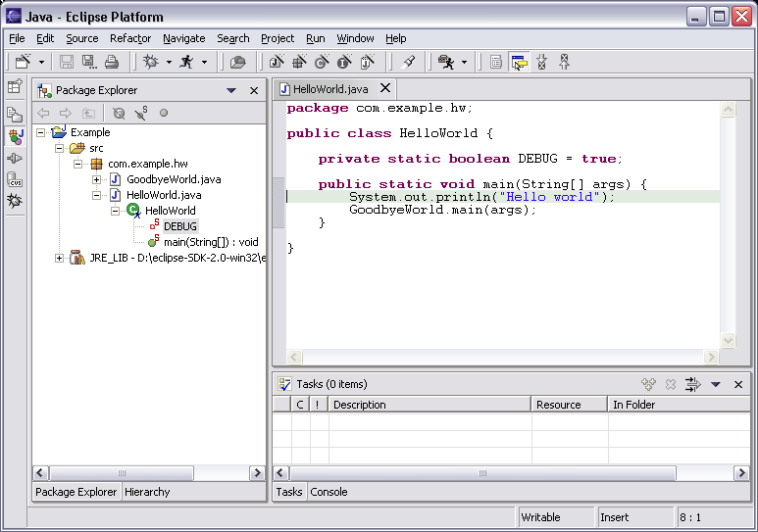Click the Print icon in the main toolbar
Screen dimensions: 758x532
point(111,62)
